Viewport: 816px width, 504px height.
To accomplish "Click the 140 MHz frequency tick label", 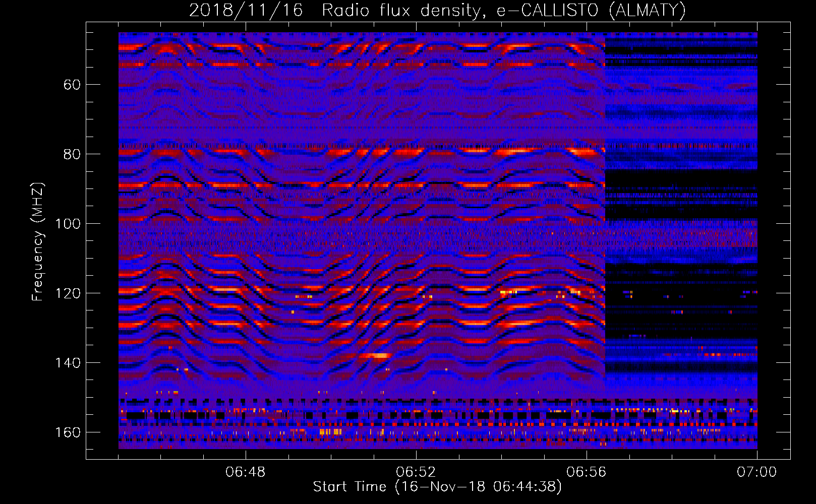I will click(x=68, y=363).
